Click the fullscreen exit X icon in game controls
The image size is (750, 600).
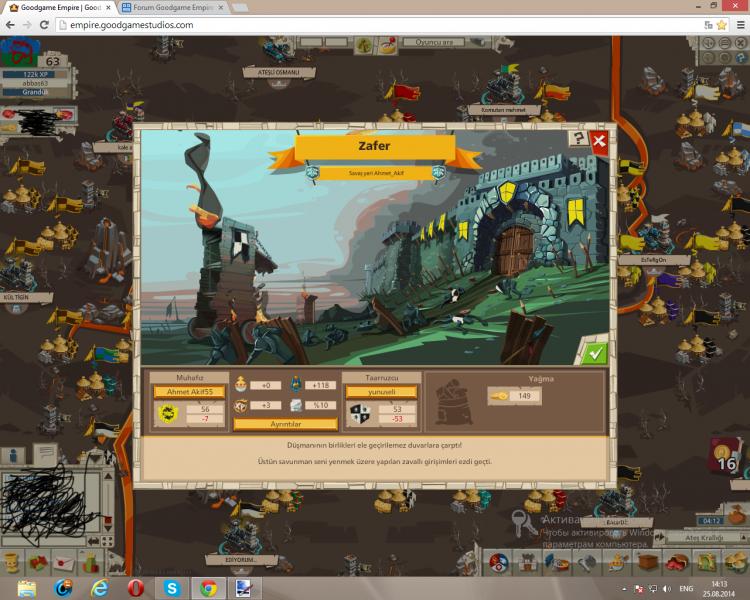[741, 44]
